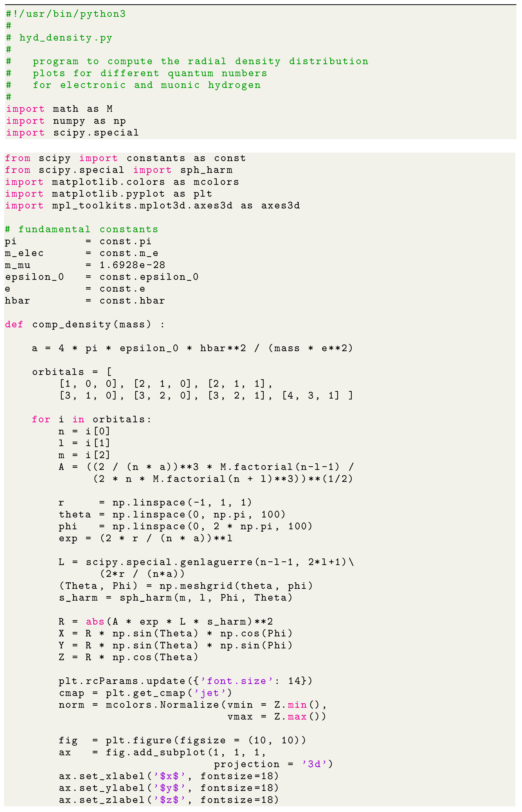Screen dimensions: 522x812
Task: Click the line 'import numpy as np'
Action: (x=66, y=121)
